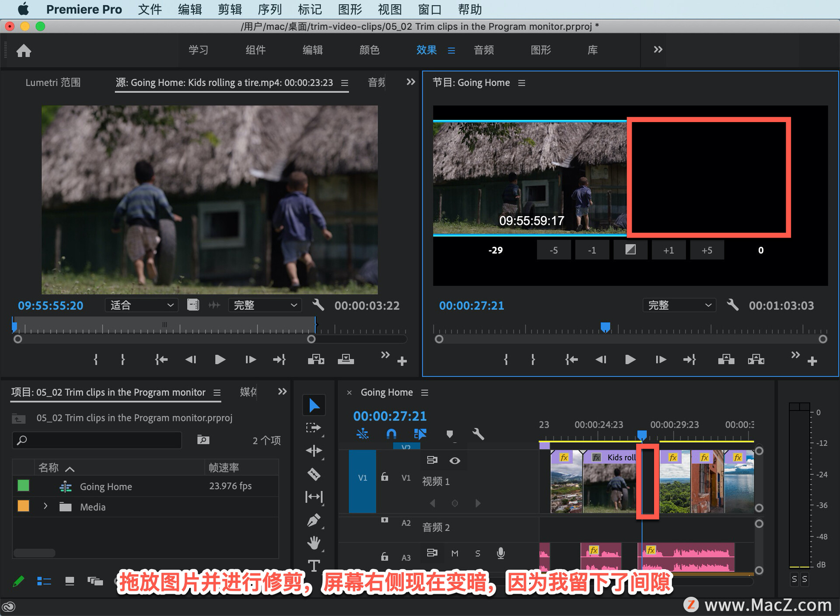
Task: Toggle V1 track output eye
Action: (x=455, y=460)
